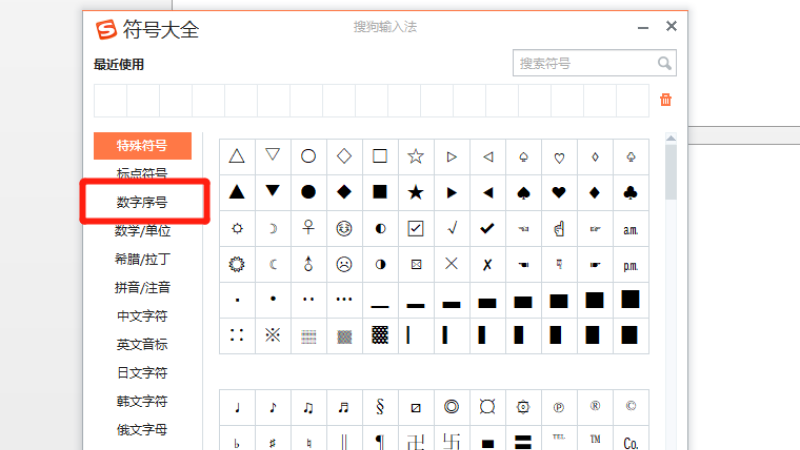
Task: Insert the frowning face symbol
Action: click(x=344, y=264)
